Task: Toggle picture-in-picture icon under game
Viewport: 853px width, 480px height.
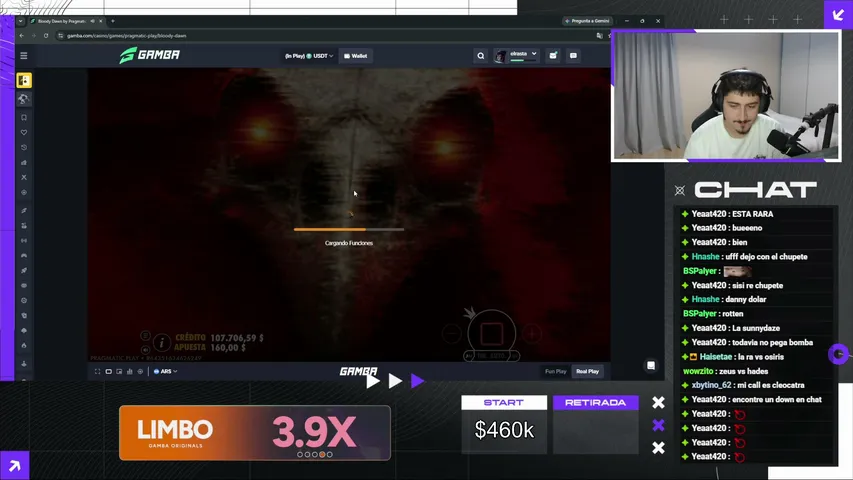Action: (x=119, y=372)
